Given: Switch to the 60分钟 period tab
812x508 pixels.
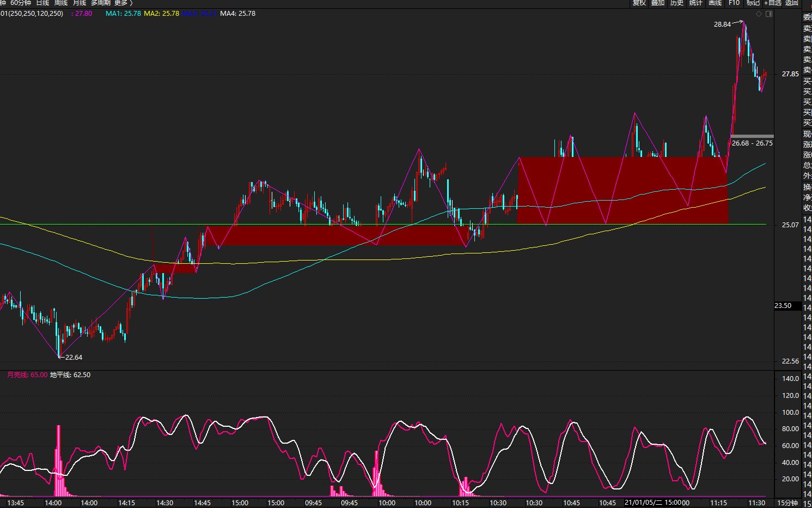Looking at the screenshot, I should 21,3.
